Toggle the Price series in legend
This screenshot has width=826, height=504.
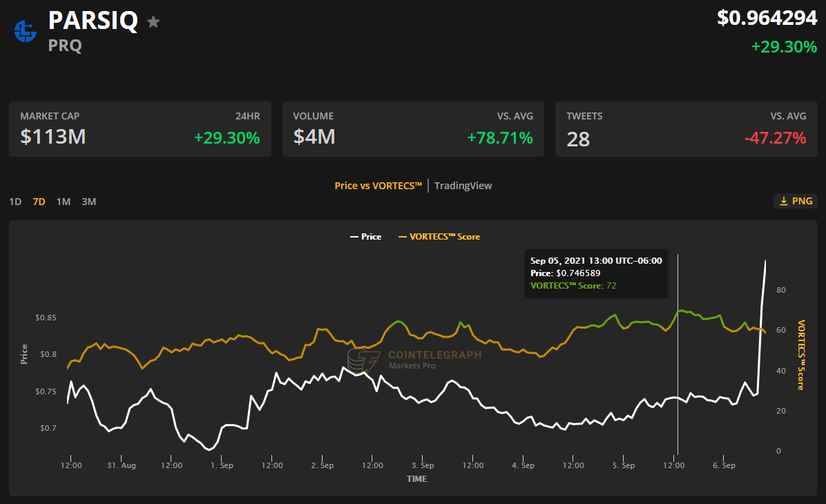coord(365,237)
